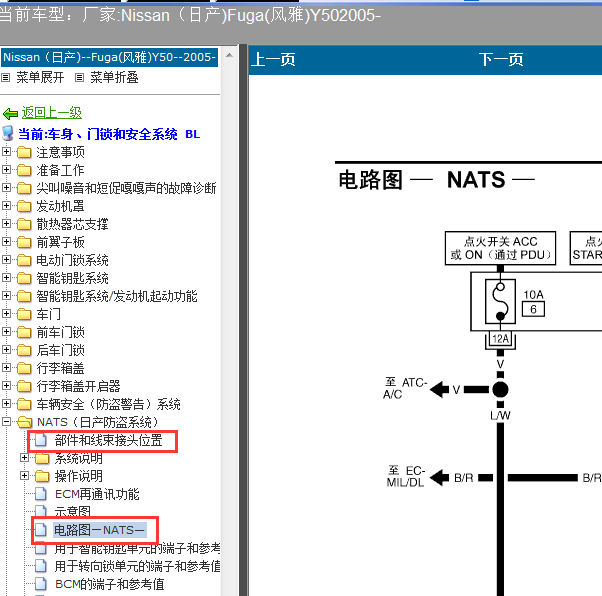602x596 pixels.
Task: Click folder icon for 行李箱盖开启器
Action: pyautogui.click(x=24, y=386)
